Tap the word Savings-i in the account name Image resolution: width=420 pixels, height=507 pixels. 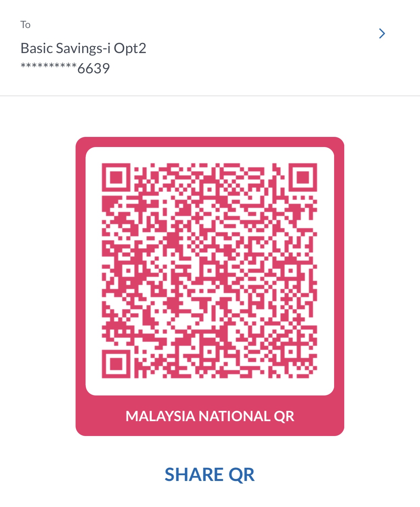pyautogui.click(x=83, y=48)
